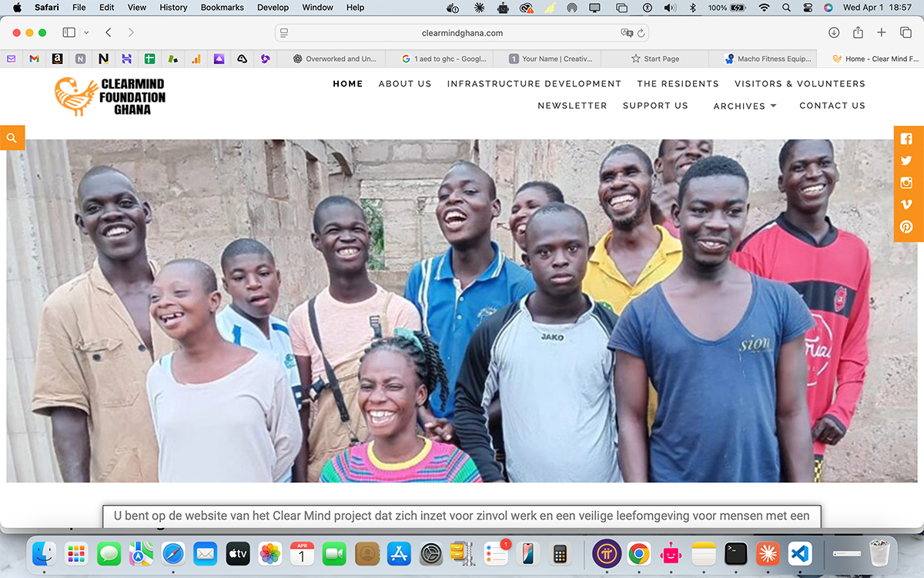Show all tabs with the tab overview icon
Image resolution: width=924 pixels, height=578 pixels.
(x=906, y=32)
